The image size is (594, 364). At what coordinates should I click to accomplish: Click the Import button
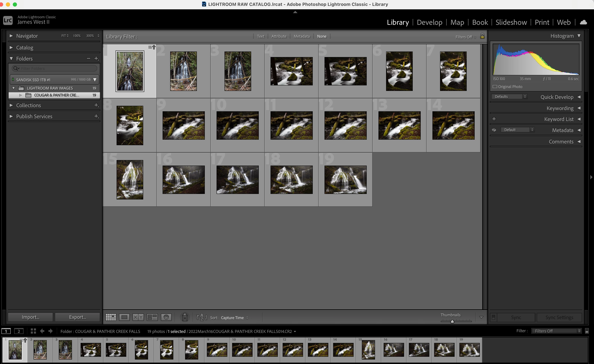30,317
